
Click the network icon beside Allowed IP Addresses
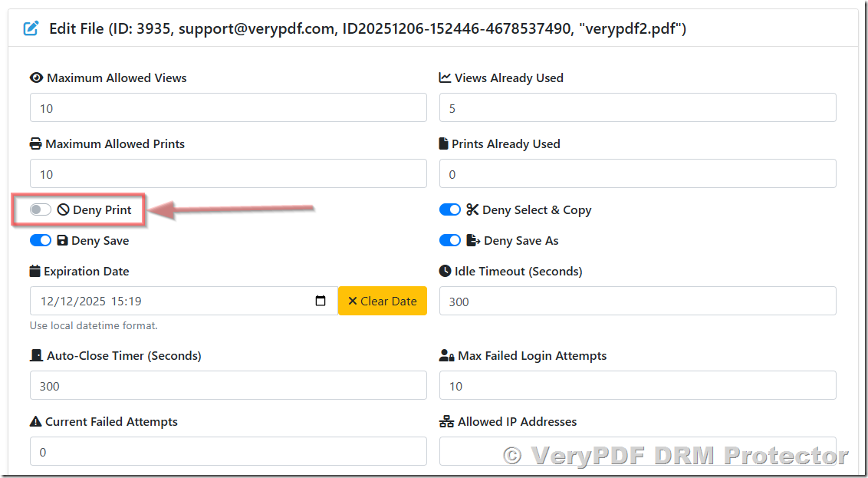[x=445, y=421]
